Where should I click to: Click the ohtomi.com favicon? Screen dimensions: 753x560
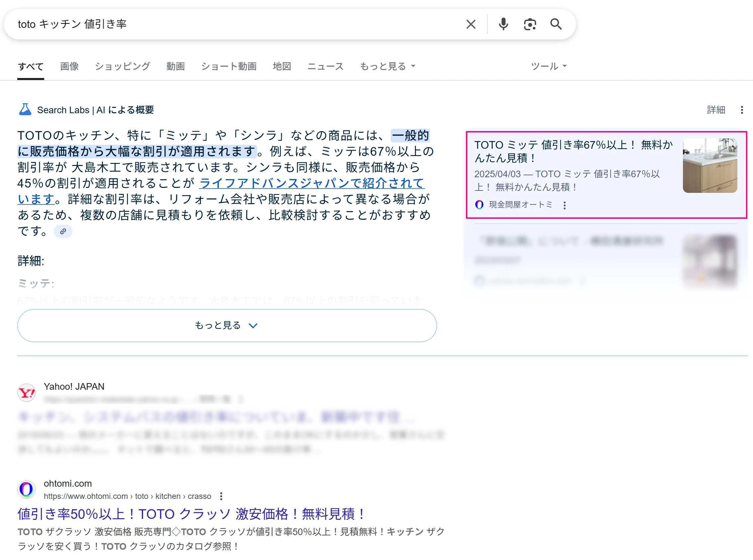point(27,490)
